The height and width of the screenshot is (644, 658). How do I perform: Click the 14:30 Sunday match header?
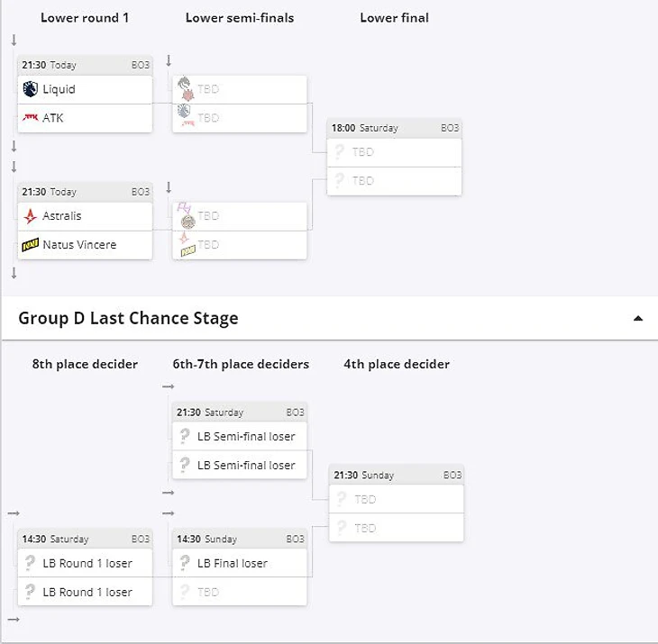(x=240, y=539)
